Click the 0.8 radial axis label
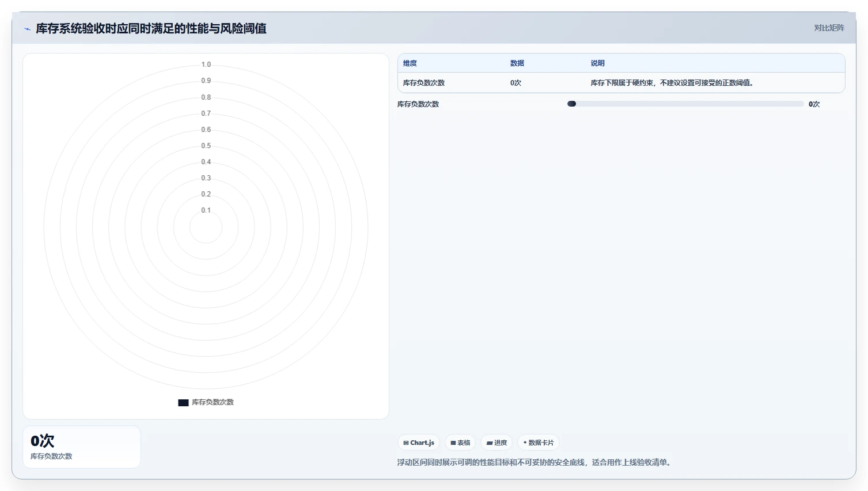The width and height of the screenshot is (868, 491). click(x=206, y=97)
